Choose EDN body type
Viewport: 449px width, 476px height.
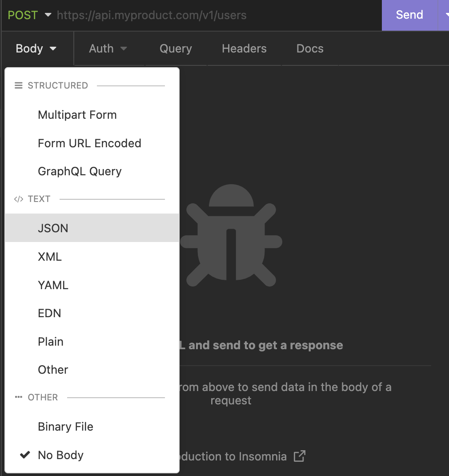92,313
